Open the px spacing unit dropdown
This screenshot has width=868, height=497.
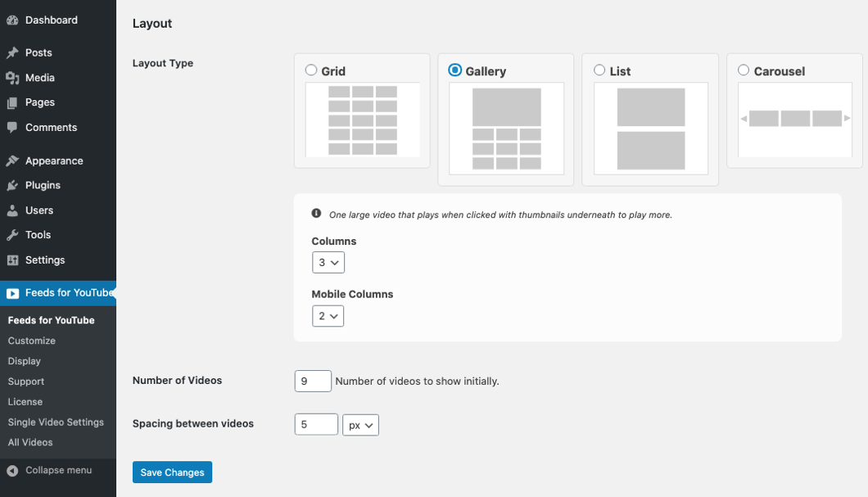pos(360,425)
